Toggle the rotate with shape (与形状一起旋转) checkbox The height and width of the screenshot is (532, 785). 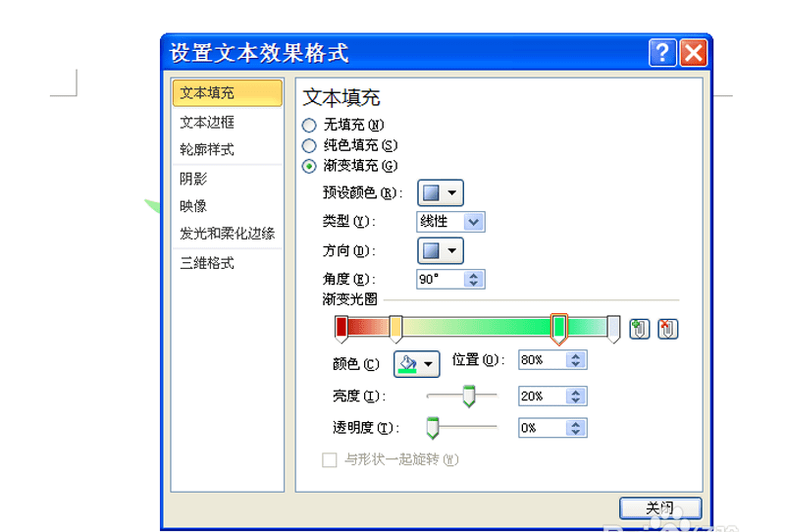click(330, 460)
